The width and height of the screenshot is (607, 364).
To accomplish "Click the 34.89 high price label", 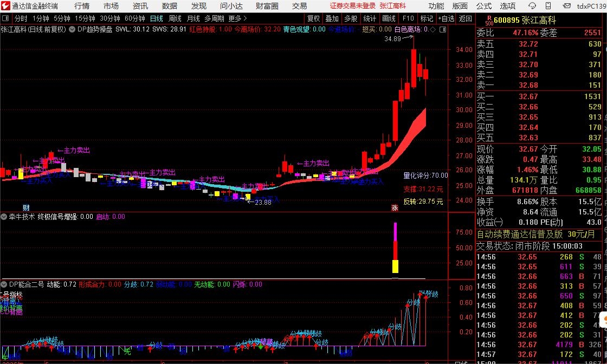I will pyautogui.click(x=392, y=38).
